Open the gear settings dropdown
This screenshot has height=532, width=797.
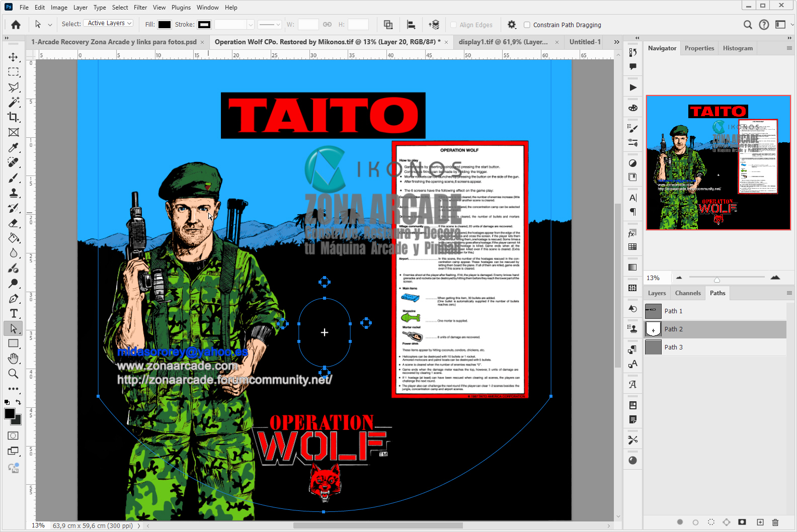click(512, 25)
